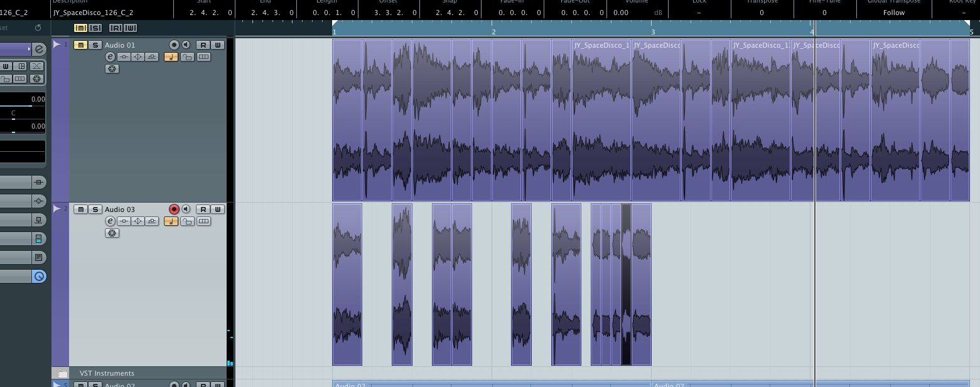
Task: Click the Inspector device panel layout icon
Action: (21, 66)
